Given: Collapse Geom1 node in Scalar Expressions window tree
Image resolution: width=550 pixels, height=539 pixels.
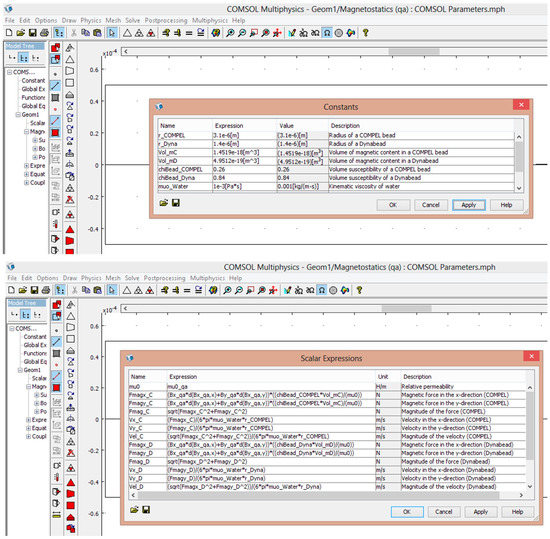Looking at the screenshot, I should (x=20, y=370).
